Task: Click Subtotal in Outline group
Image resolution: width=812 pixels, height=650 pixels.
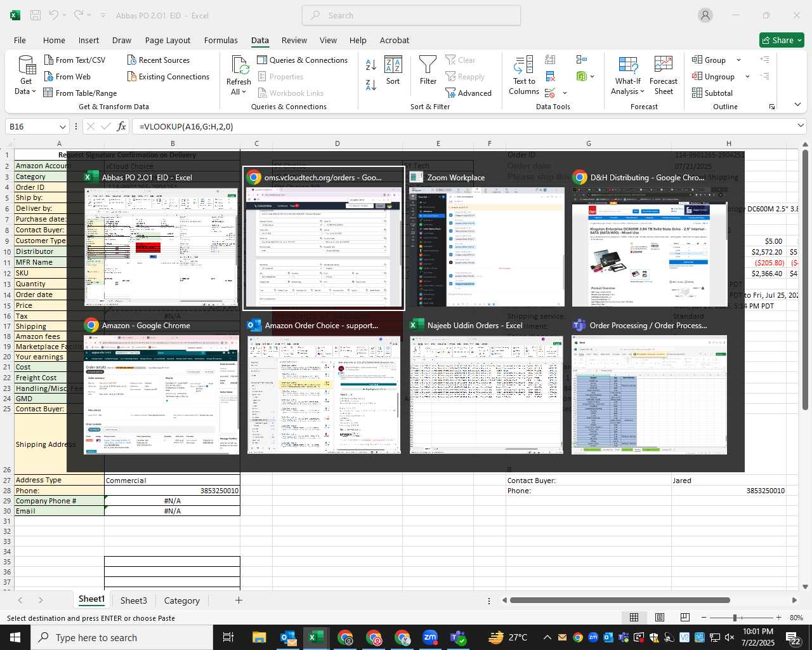Action: 712,93
